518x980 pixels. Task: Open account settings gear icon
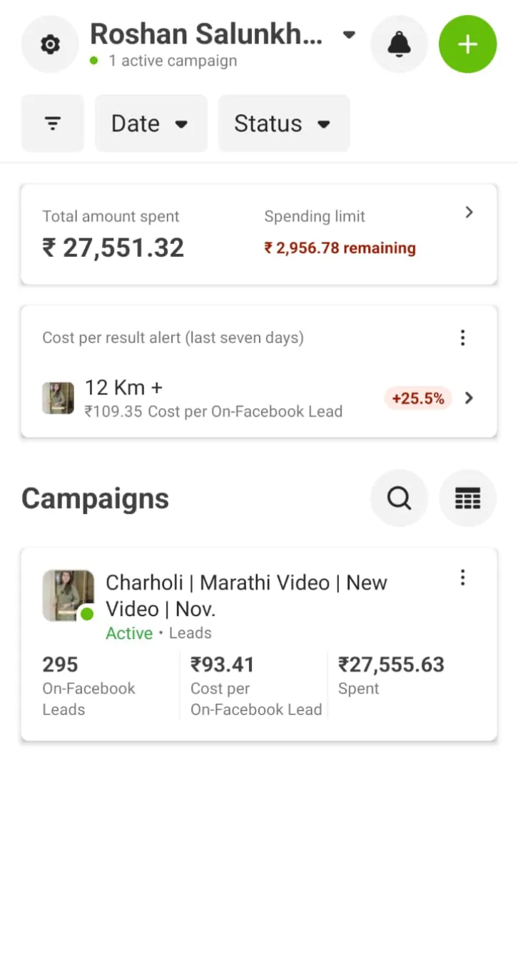point(50,45)
